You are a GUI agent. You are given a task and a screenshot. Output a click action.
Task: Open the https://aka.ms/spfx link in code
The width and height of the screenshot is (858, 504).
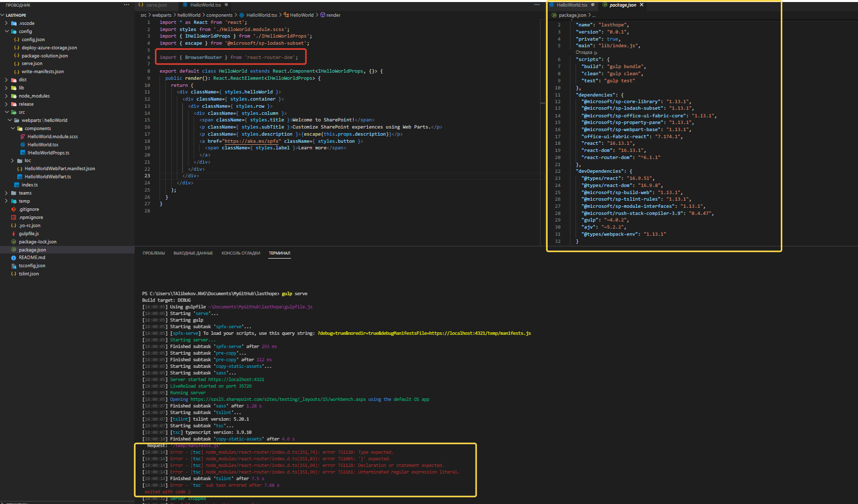252,141
